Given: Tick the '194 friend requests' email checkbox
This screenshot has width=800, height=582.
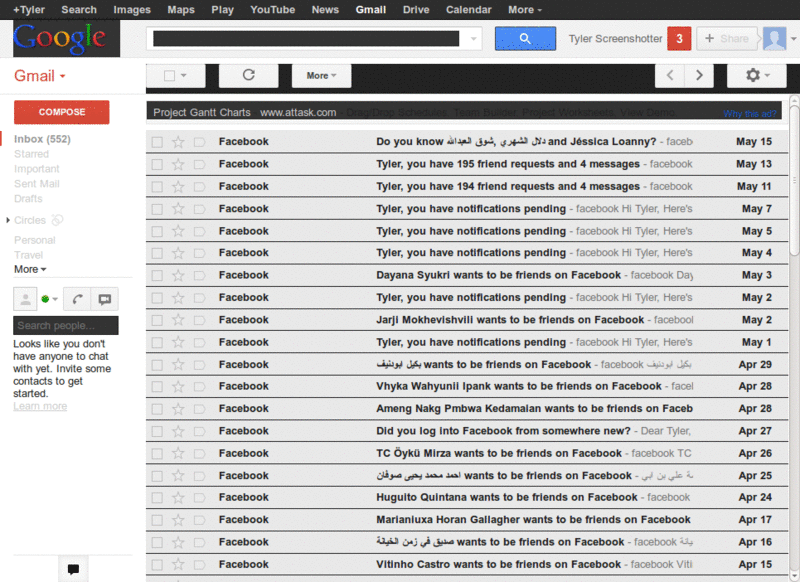Looking at the screenshot, I should coord(157,187).
